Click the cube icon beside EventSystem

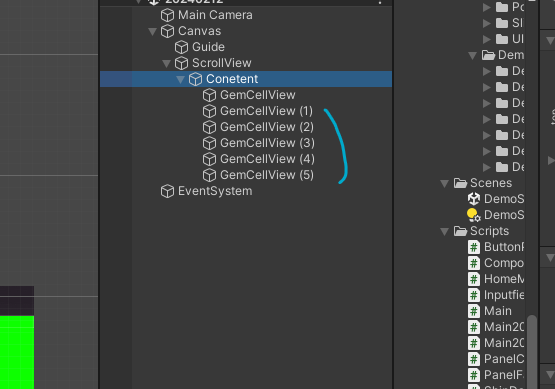pyautogui.click(x=167, y=191)
